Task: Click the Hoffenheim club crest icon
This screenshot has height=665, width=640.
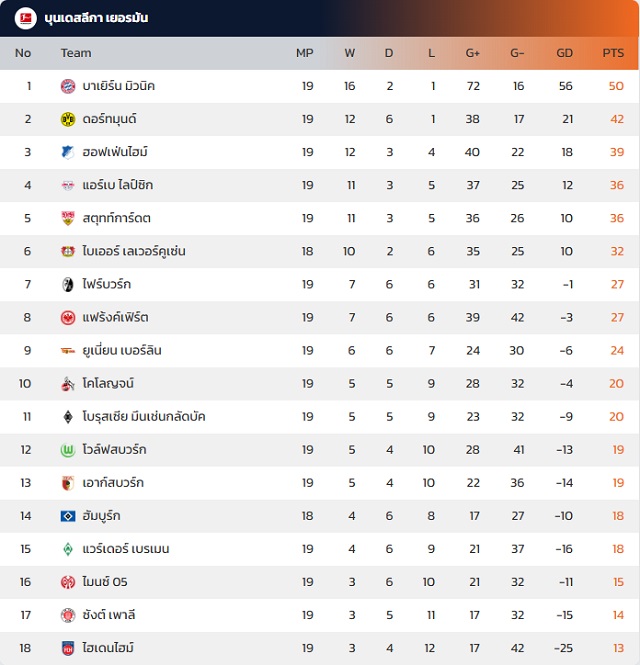Action: 68,152
